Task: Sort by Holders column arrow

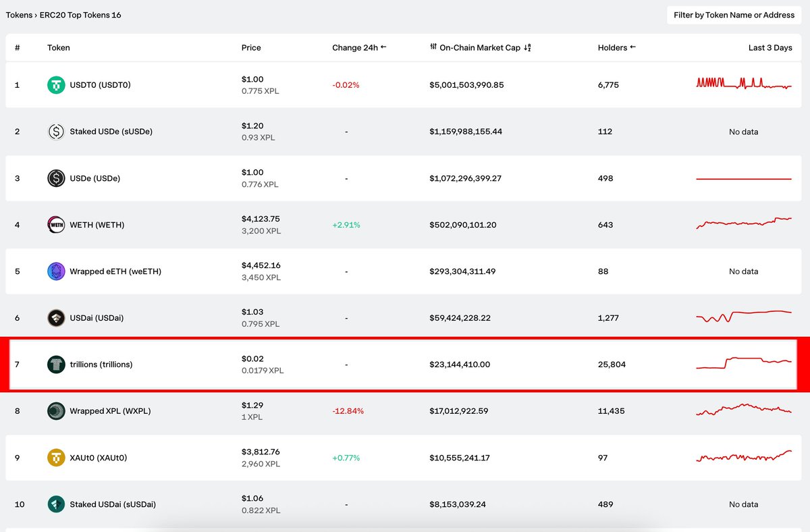Action: 633,47
